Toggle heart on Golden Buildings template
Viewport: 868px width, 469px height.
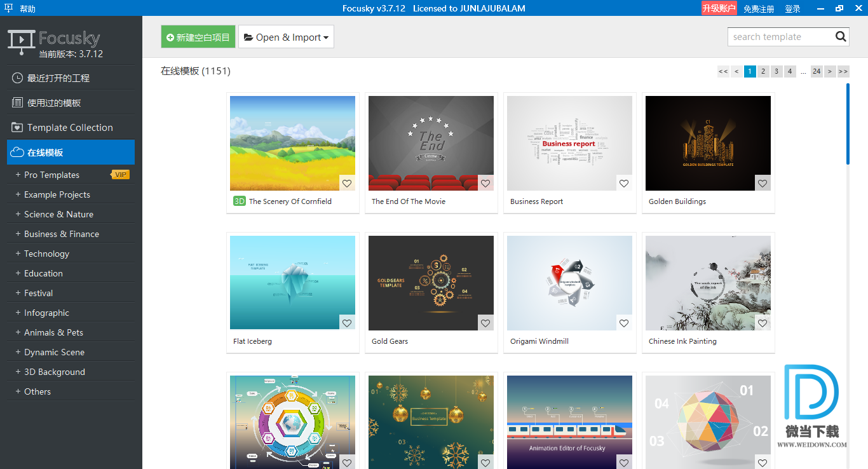(763, 183)
